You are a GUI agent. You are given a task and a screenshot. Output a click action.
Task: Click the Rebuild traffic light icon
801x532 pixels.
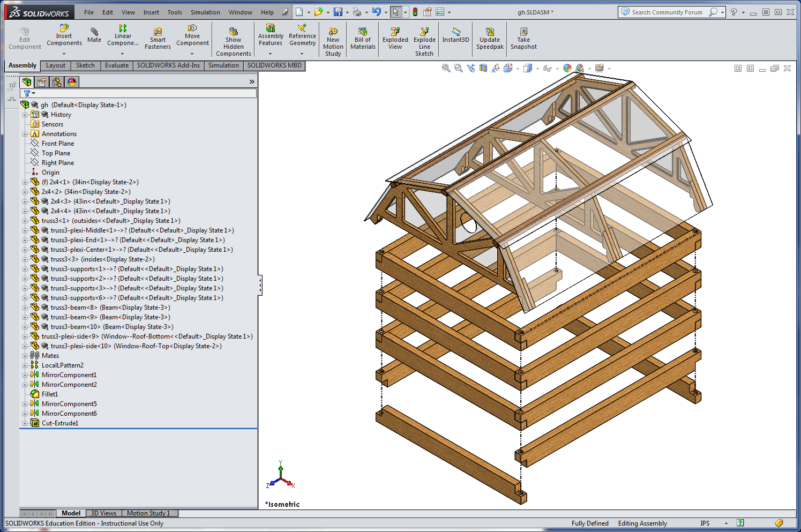415,12
